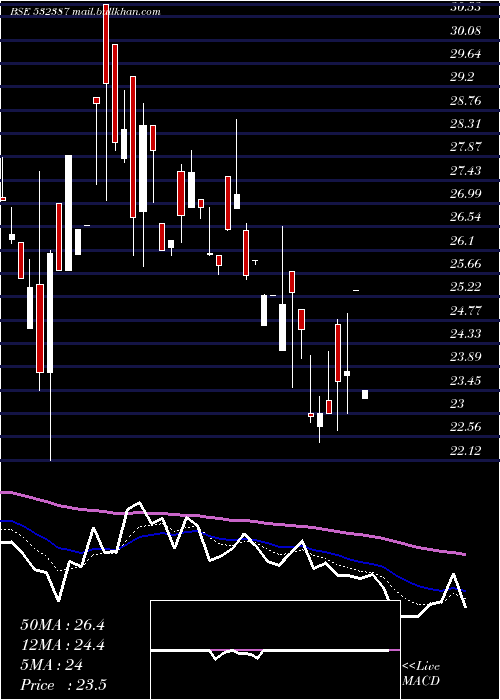The image size is (500, 700).
Task: Click the <<Live MACD label
Action: [421, 674]
